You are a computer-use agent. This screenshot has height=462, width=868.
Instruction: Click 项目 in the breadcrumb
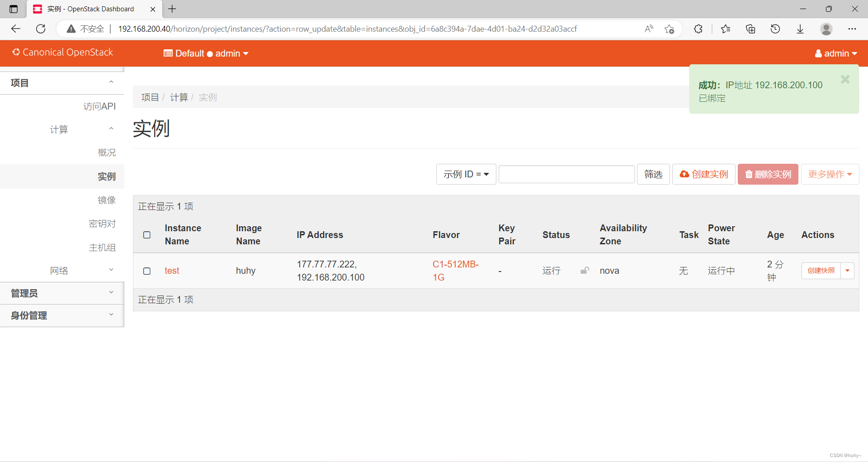tap(150, 97)
